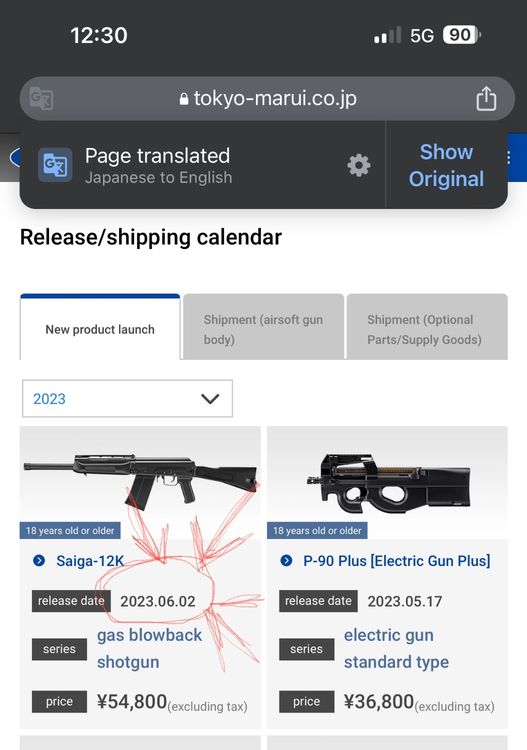Tap translate icon in URL bar
Screen dimensions: 527x750
coord(41,99)
